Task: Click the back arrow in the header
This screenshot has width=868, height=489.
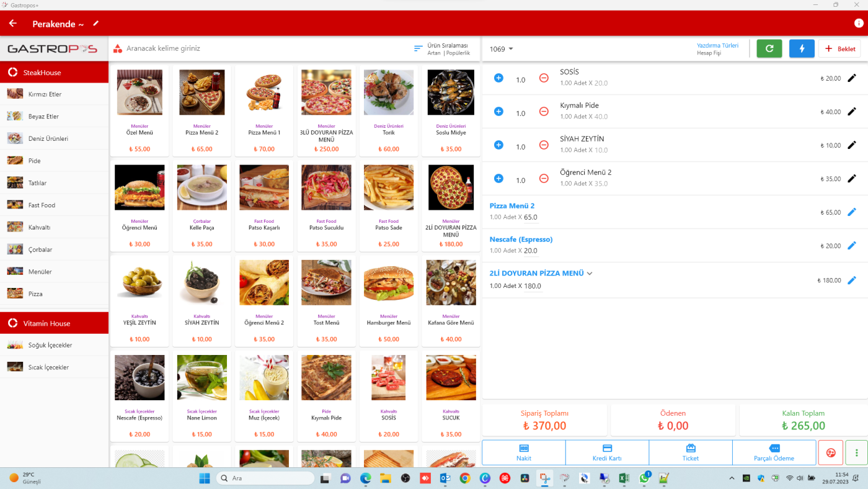Action: 13,24
